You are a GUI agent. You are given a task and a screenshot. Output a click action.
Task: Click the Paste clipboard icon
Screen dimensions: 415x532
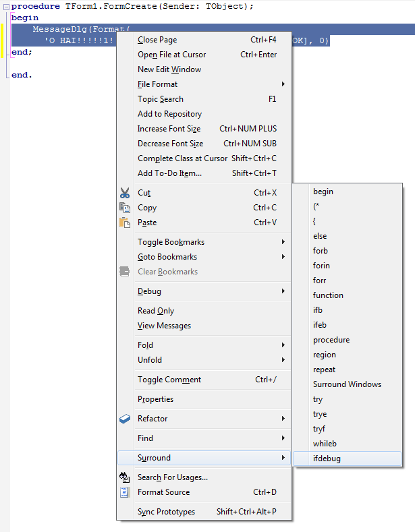click(x=125, y=223)
